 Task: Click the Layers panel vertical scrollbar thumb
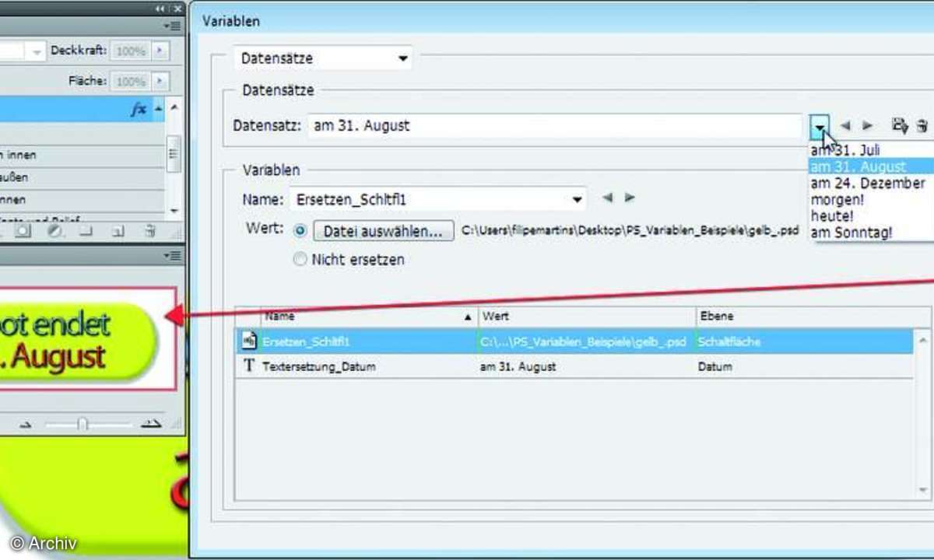pyautogui.click(x=174, y=153)
